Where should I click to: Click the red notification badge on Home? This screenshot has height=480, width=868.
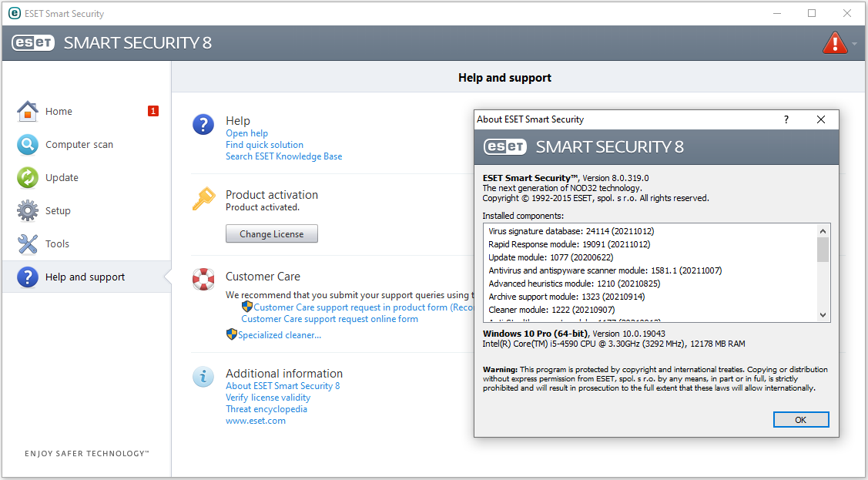(x=153, y=111)
